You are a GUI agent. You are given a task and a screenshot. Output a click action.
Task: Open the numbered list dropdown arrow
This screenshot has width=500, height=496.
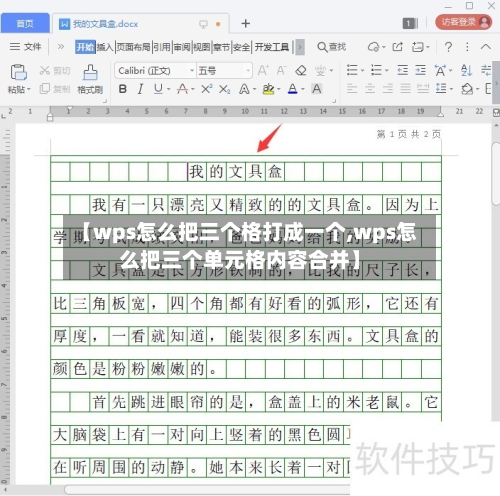[387, 71]
